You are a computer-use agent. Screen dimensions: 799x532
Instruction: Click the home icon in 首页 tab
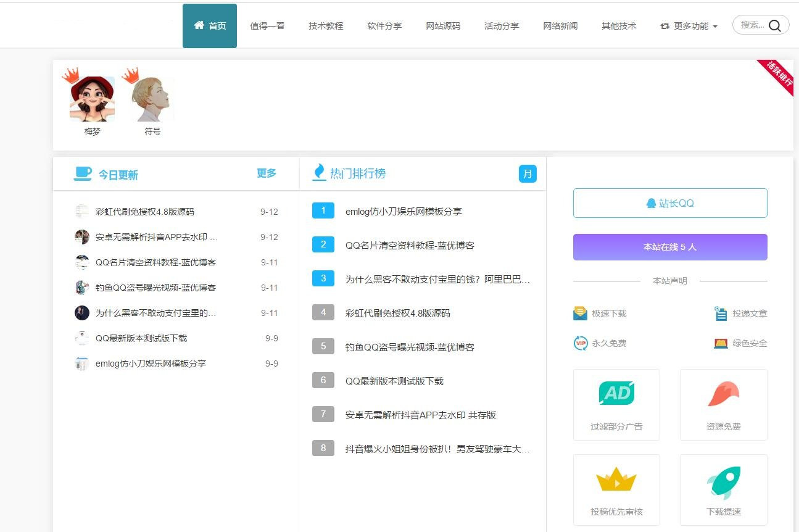coord(199,25)
